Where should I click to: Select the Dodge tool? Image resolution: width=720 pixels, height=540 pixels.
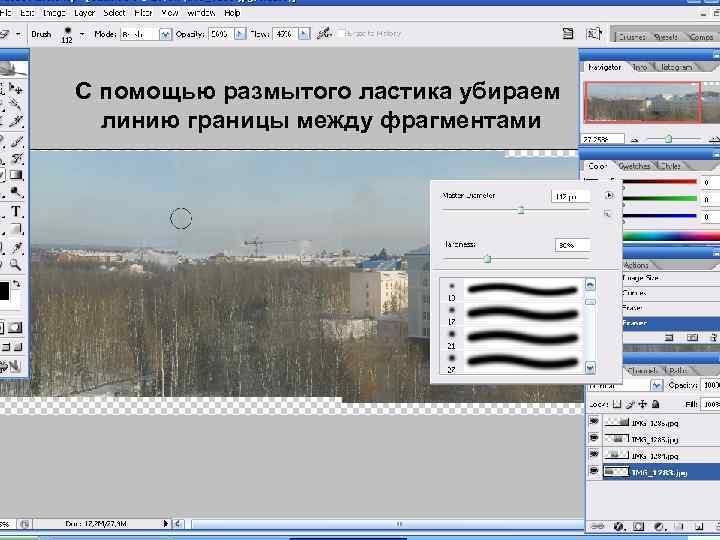[17, 192]
